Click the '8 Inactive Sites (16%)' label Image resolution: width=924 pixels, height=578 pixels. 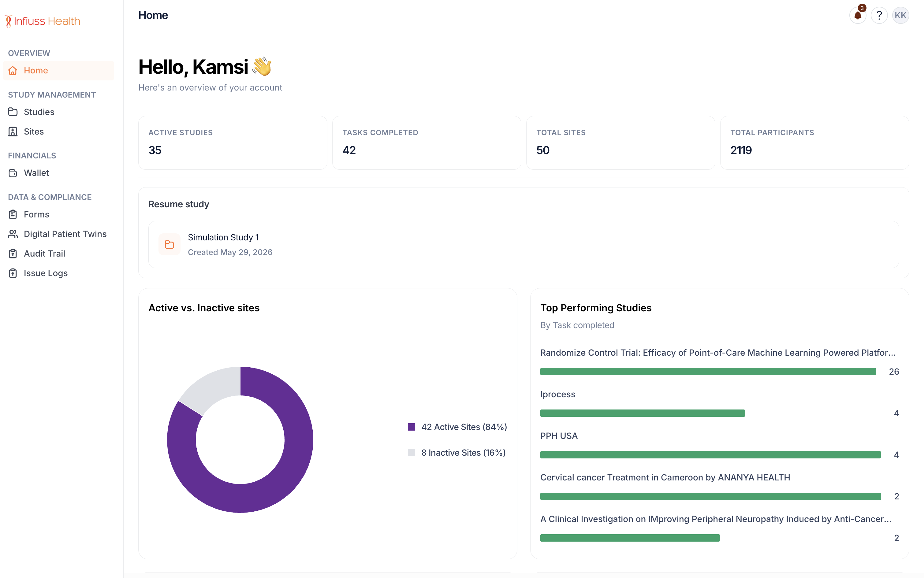[464, 453]
